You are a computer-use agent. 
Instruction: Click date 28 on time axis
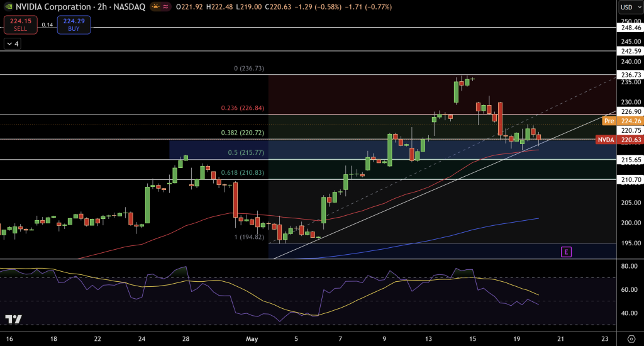click(186, 339)
